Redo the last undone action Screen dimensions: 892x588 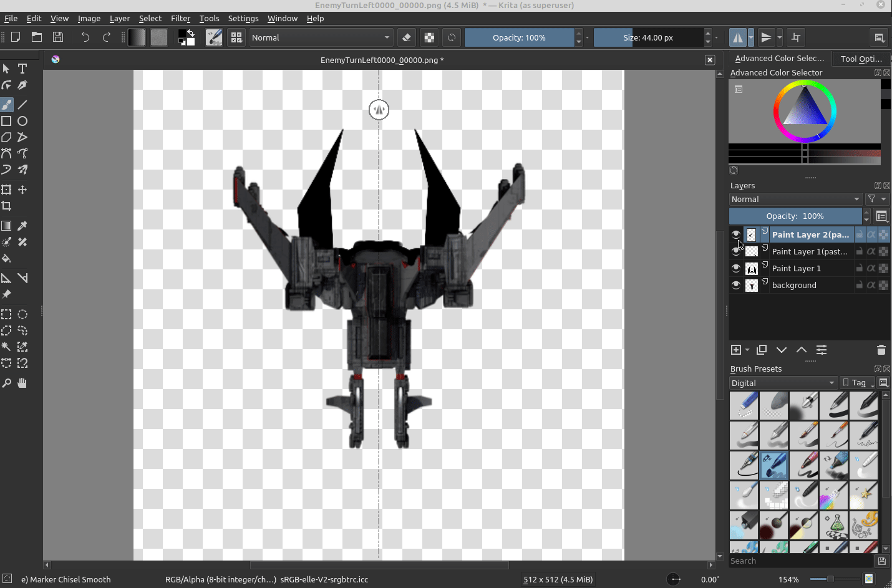tap(107, 37)
